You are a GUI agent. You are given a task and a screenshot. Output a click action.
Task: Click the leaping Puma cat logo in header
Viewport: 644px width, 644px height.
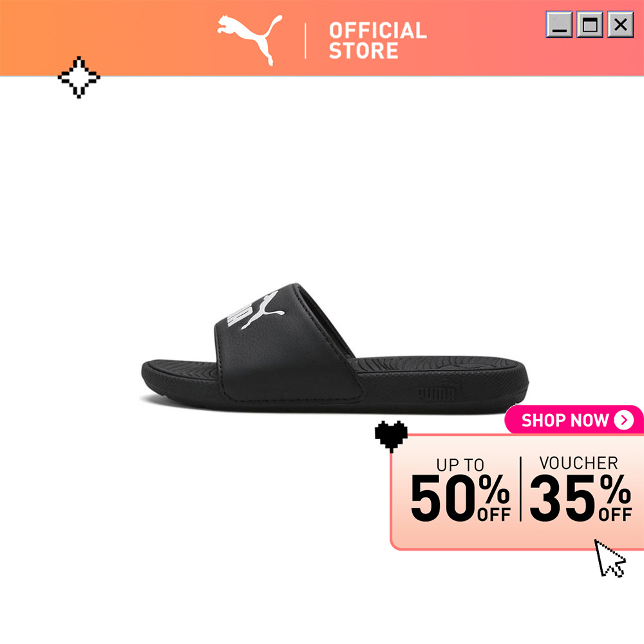coord(250,40)
